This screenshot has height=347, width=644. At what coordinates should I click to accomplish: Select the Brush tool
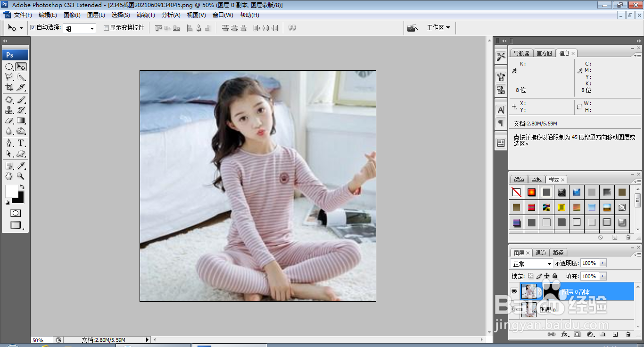coord(21,100)
